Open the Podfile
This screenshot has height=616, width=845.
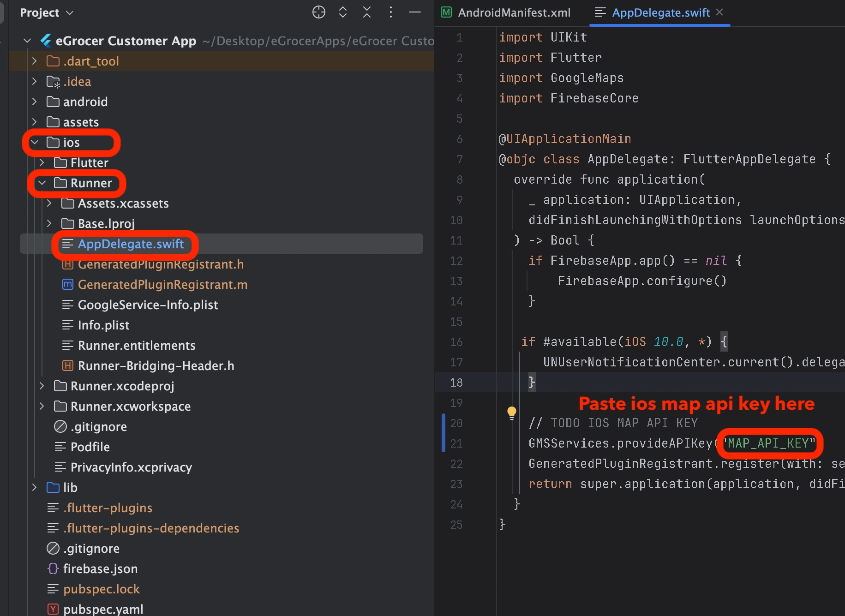click(x=90, y=447)
